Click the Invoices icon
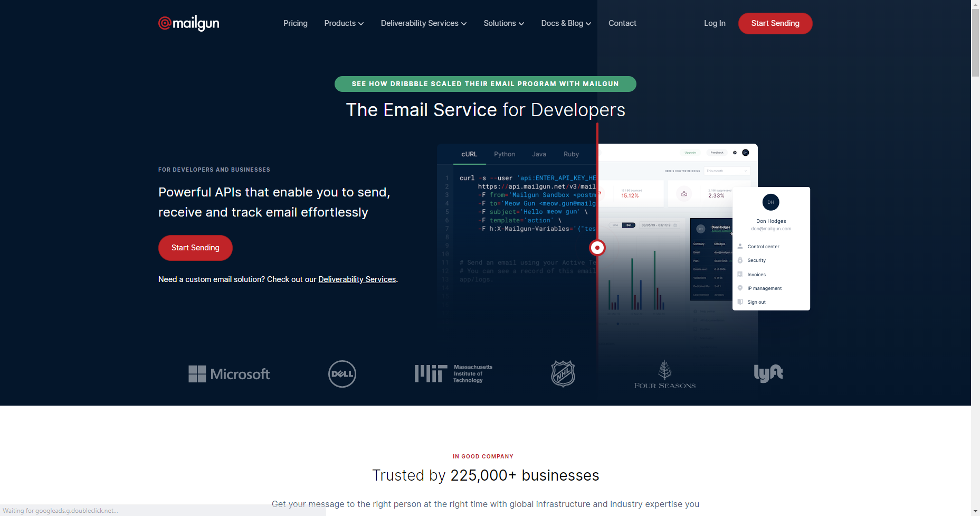The image size is (980, 516). pyautogui.click(x=740, y=274)
